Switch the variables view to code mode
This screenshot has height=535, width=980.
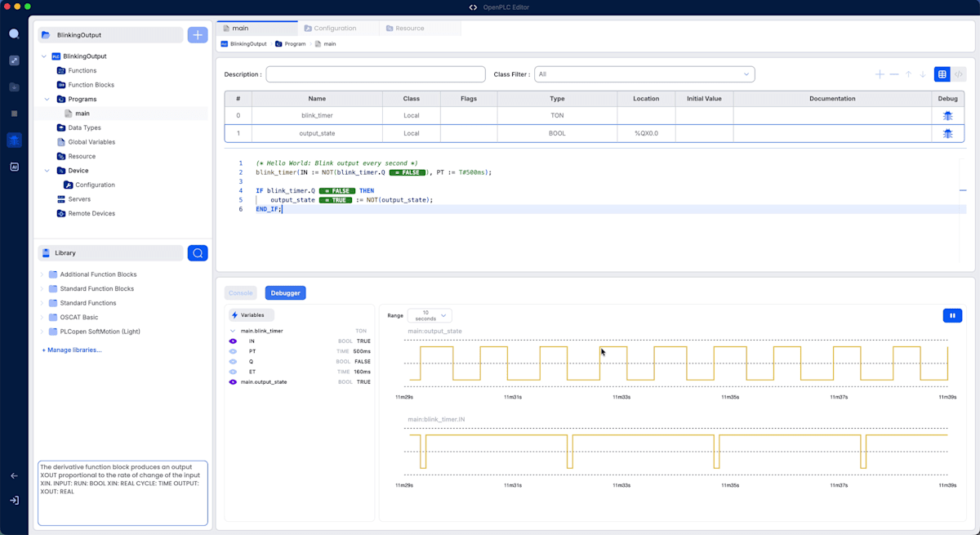[959, 74]
